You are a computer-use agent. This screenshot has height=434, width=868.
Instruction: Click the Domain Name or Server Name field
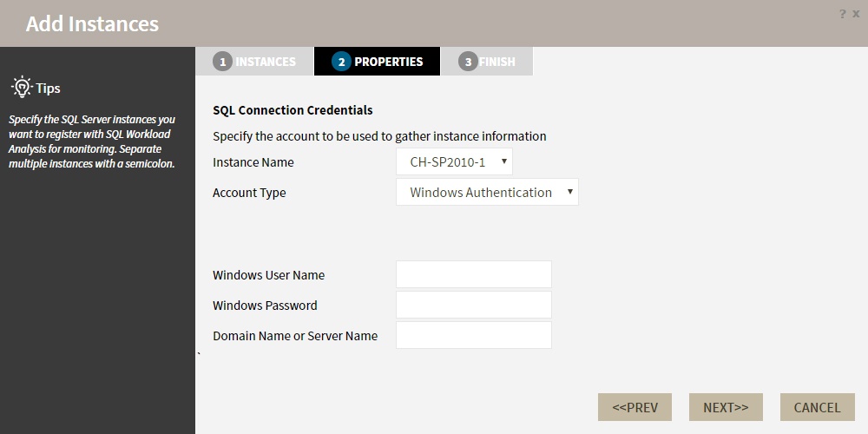[x=474, y=335]
